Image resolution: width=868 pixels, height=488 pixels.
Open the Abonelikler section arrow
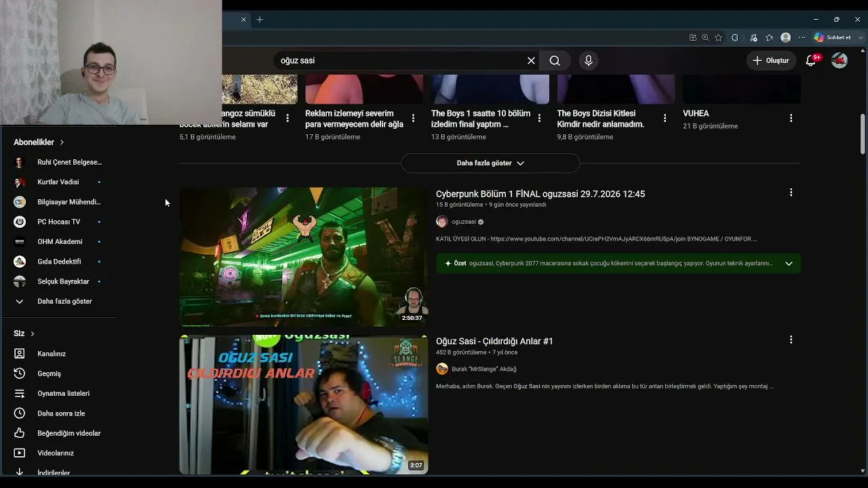62,142
